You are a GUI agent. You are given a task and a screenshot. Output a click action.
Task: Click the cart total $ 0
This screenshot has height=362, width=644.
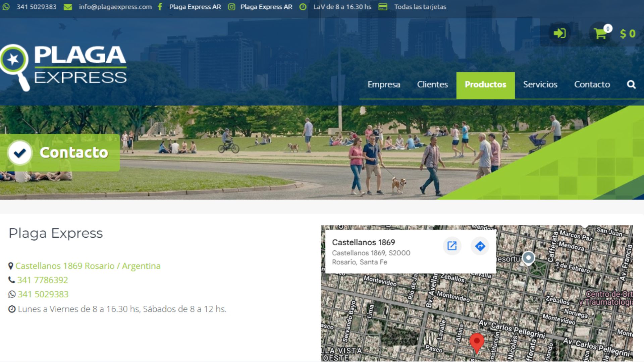coord(628,34)
